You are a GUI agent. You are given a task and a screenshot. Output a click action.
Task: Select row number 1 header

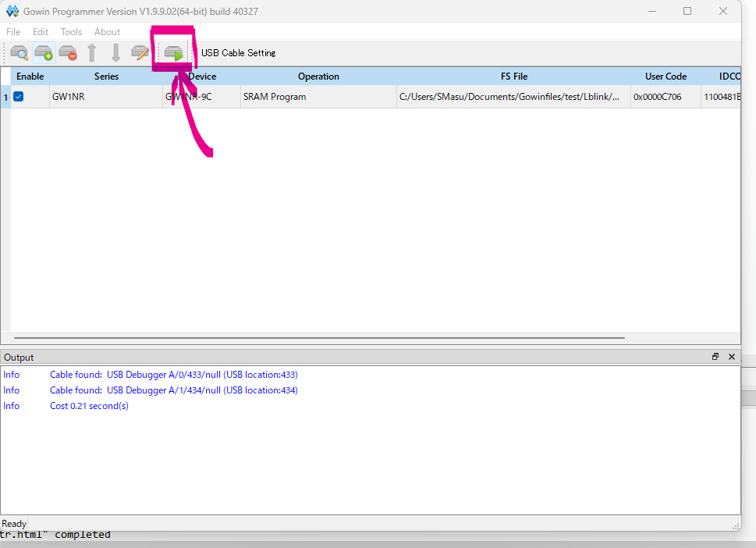(x=5, y=97)
